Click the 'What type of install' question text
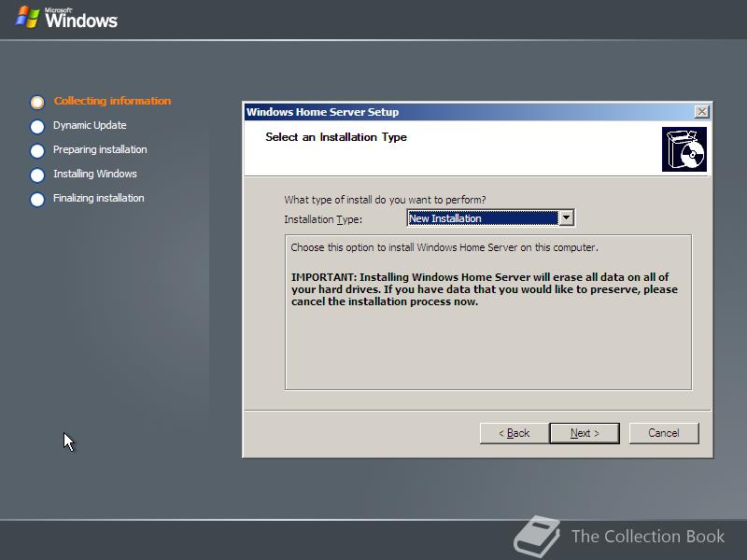The height and width of the screenshot is (560, 747). pyautogui.click(x=385, y=200)
